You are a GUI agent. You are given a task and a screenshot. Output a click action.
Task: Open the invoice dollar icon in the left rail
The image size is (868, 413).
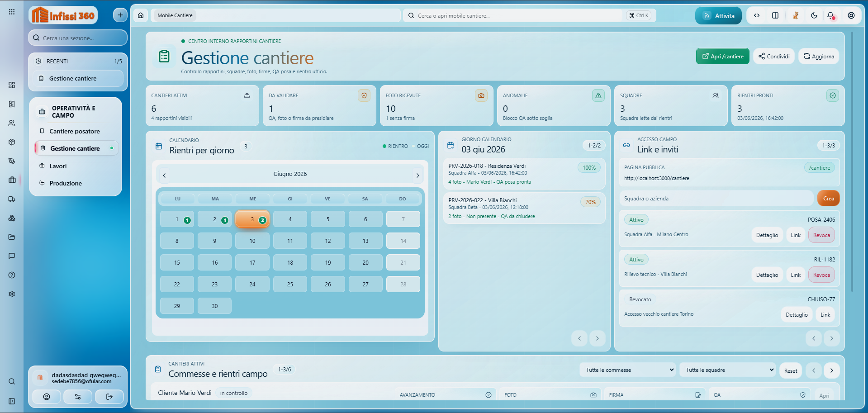click(12, 104)
